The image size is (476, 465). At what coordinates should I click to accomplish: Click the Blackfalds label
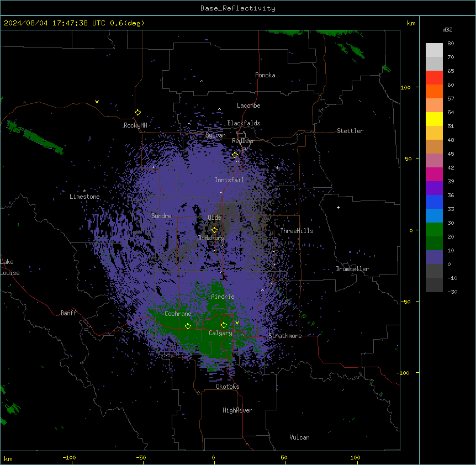(x=244, y=123)
